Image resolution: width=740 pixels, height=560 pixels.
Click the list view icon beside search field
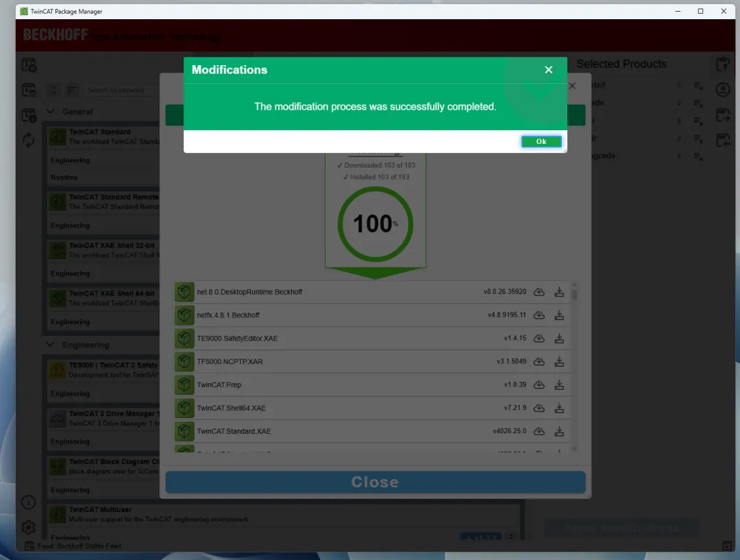click(x=72, y=90)
